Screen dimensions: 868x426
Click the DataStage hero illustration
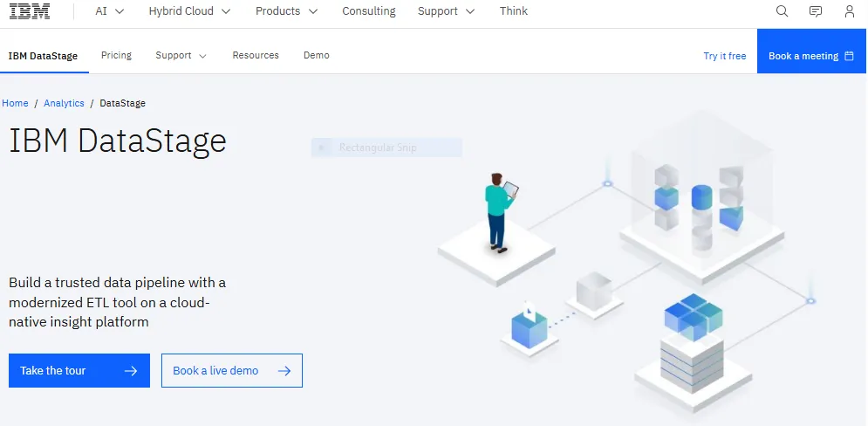click(x=627, y=260)
